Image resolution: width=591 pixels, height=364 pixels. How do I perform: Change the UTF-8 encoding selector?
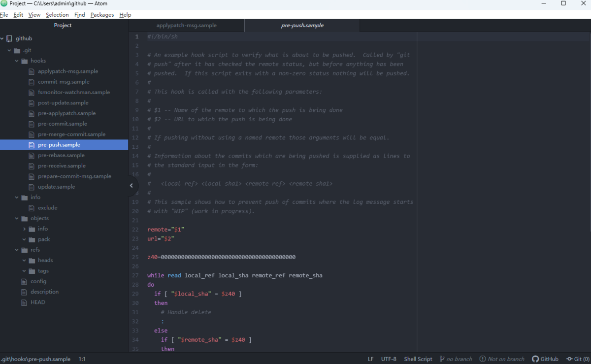click(x=389, y=359)
